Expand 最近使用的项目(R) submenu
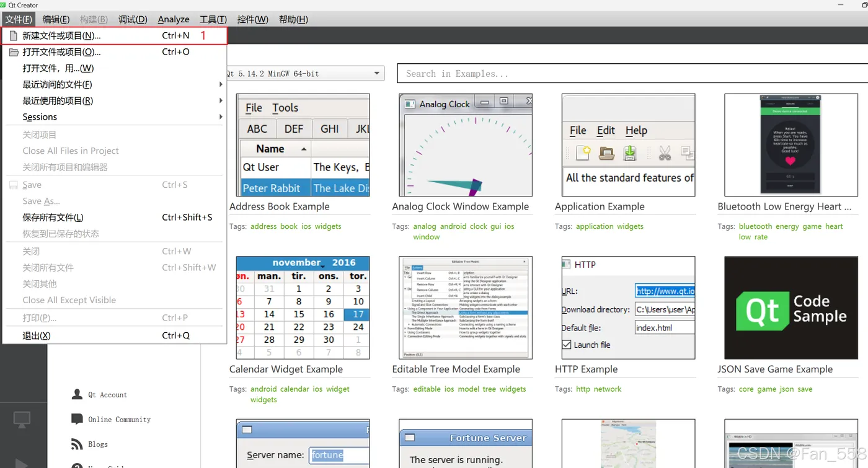The image size is (868, 468). 114,100
